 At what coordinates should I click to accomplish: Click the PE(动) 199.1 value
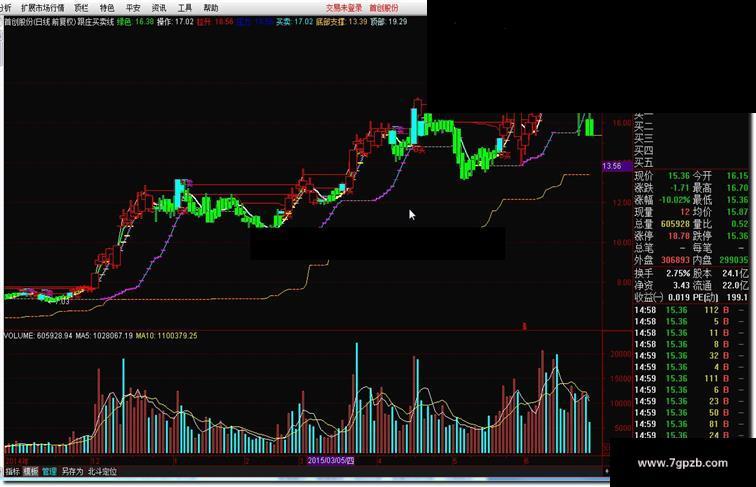[737, 298]
